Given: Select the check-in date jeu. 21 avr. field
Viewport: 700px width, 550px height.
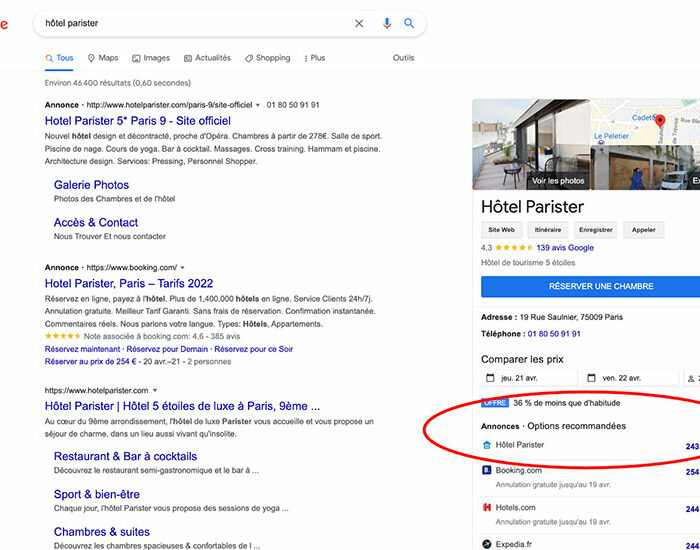Looking at the screenshot, I should click(530, 378).
